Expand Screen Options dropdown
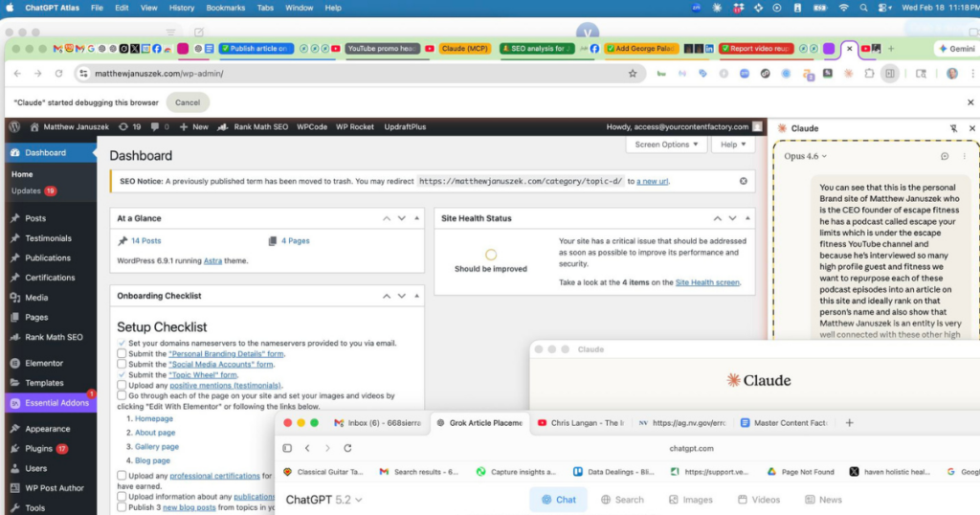The width and height of the screenshot is (980, 515). [x=666, y=145]
